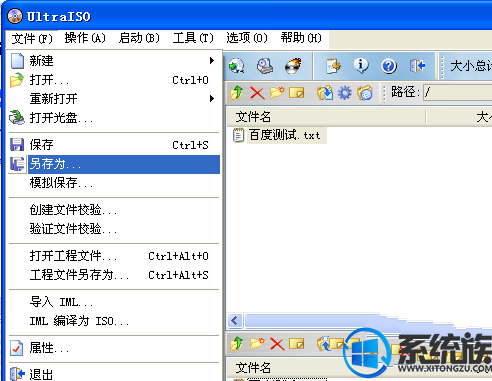Open the 文件(F) menu
492x381 pixels.
32,38
